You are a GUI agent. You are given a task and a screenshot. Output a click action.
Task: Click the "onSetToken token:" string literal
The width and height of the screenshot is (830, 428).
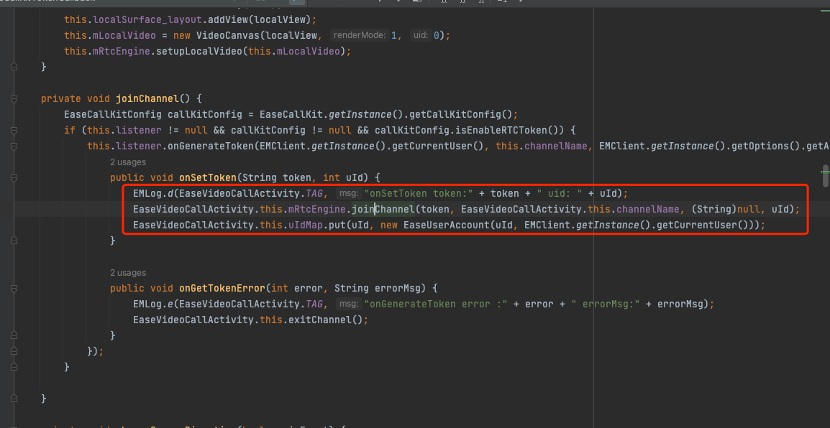(x=418, y=194)
